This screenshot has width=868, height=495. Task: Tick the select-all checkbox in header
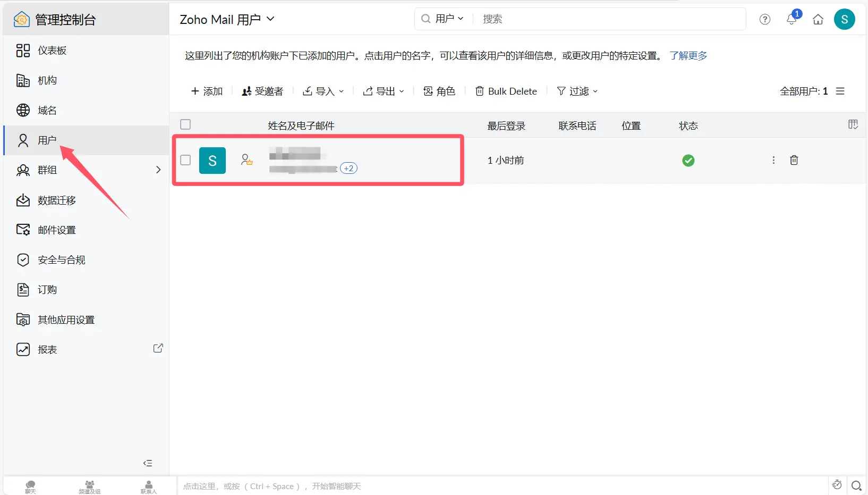click(185, 124)
